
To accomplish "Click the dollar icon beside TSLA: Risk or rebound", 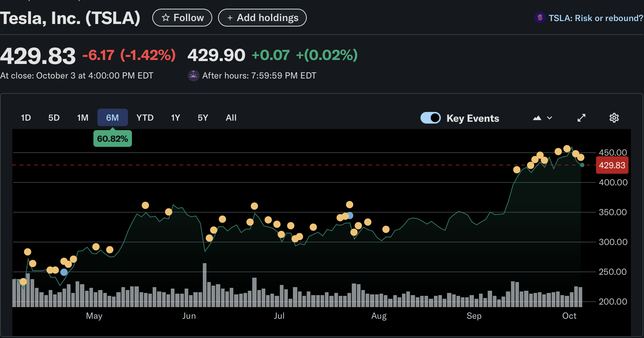I will [x=540, y=17].
